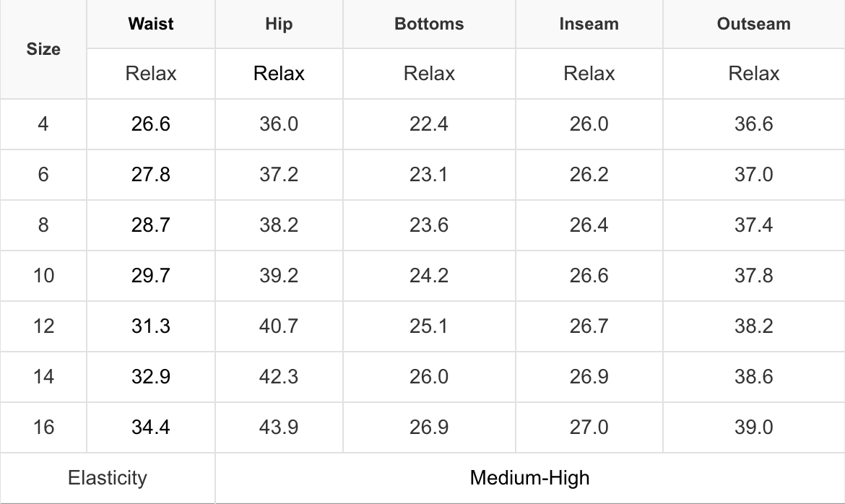Click the Elasticity row label
845x504 pixels.
pyautogui.click(x=107, y=478)
